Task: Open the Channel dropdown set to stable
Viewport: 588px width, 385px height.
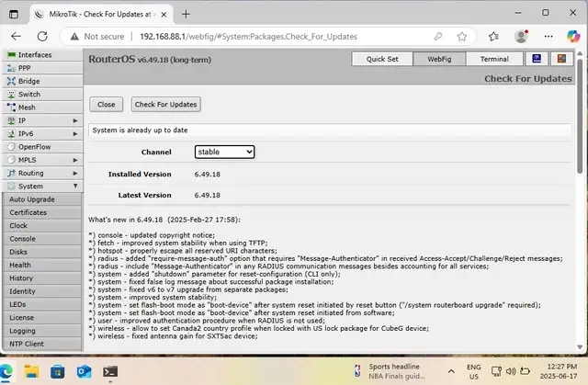Action: (224, 152)
